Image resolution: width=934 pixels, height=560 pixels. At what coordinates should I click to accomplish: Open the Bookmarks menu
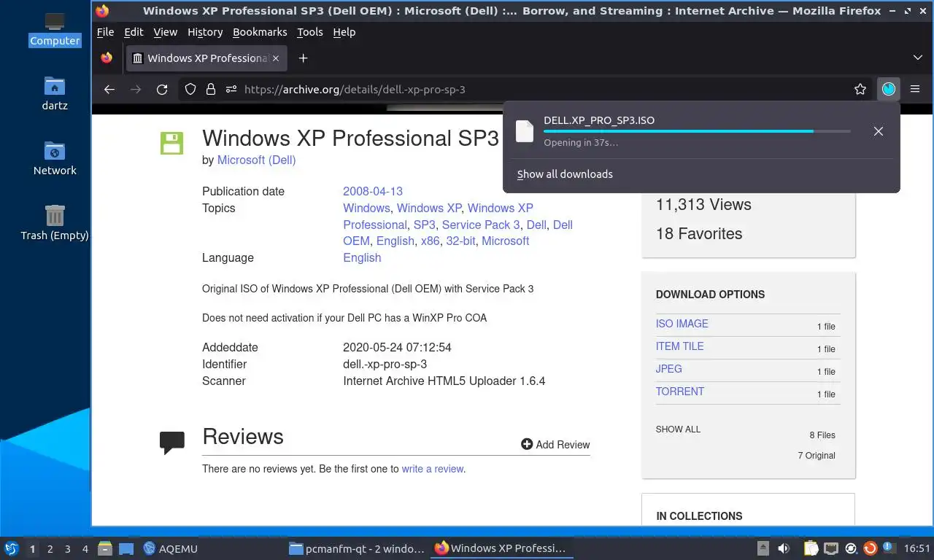click(260, 32)
